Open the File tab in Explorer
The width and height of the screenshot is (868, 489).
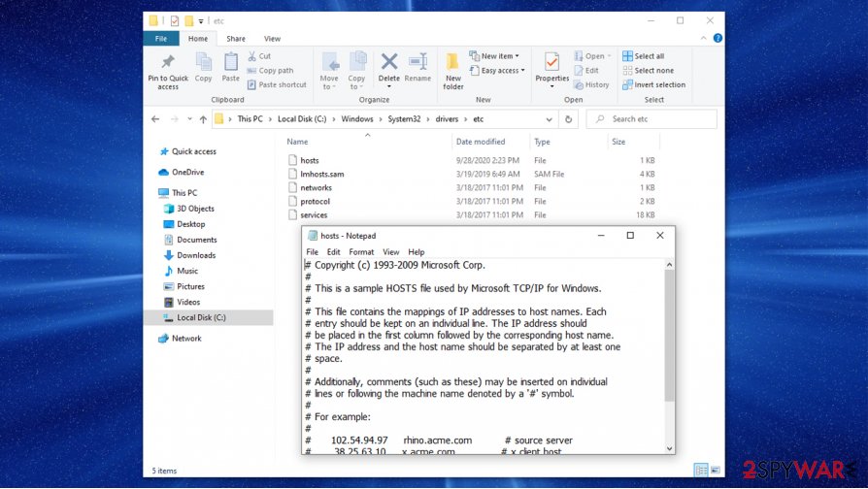pos(161,38)
